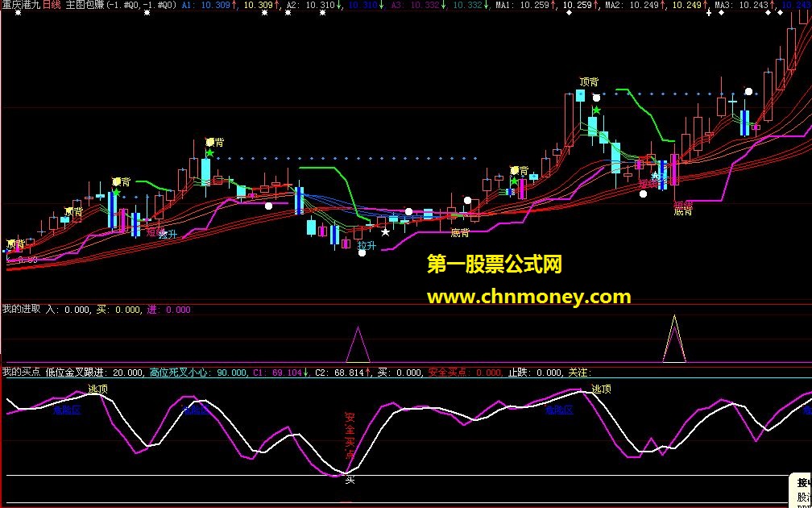This screenshot has width=812, height=508.
Task: Select the 我的进取 sub-chart title
Action: click(x=21, y=310)
